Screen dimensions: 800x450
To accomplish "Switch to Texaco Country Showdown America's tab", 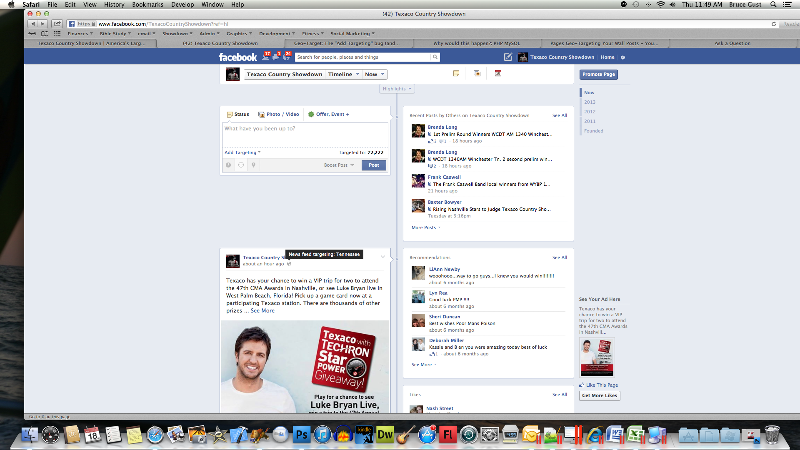I will (x=91, y=43).
